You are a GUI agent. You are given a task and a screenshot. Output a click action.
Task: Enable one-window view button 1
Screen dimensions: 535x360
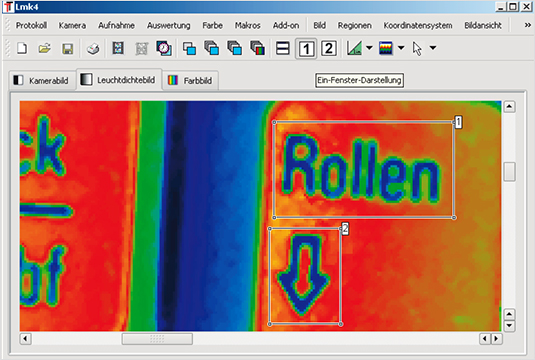[x=306, y=48]
